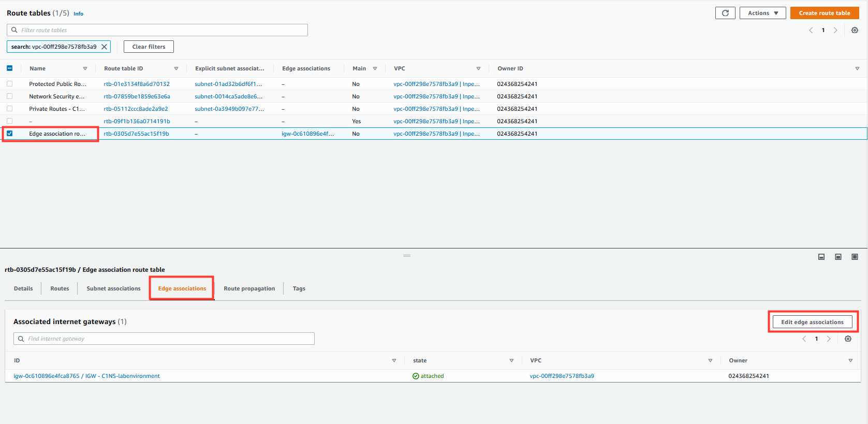Open subnet-01ad32b6df6f1 link
Viewport: 868px width, 424px height.
228,84
